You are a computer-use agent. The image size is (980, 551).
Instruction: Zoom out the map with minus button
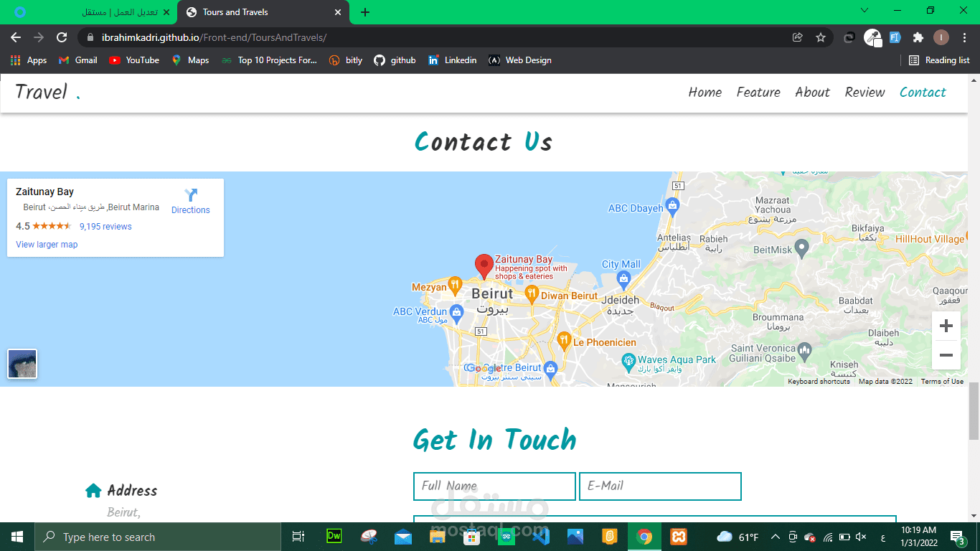click(946, 355)
